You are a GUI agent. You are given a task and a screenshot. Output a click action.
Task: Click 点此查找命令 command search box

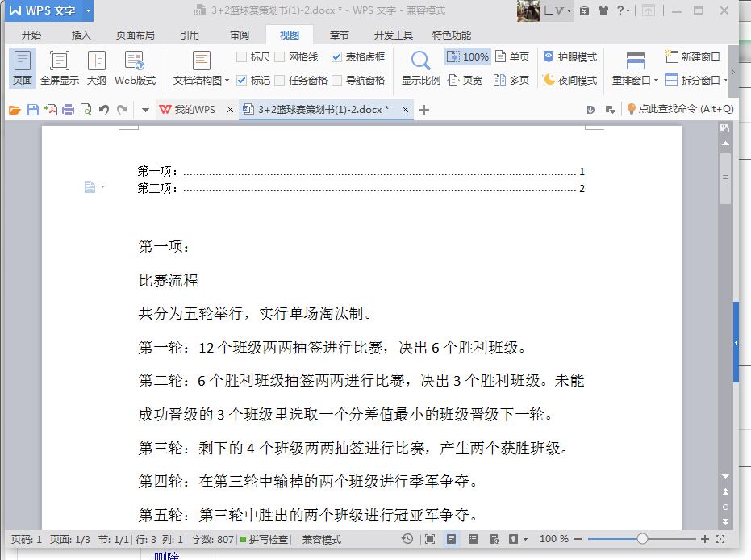[680, 109]
